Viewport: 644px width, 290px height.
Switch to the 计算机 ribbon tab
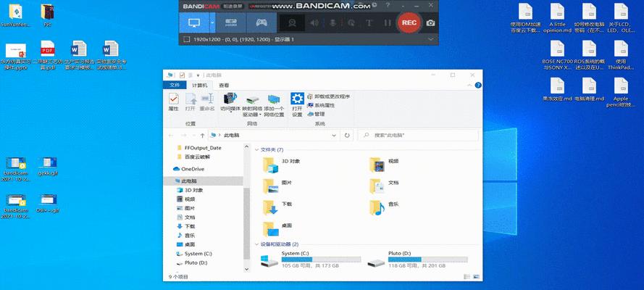click(200, 86)
